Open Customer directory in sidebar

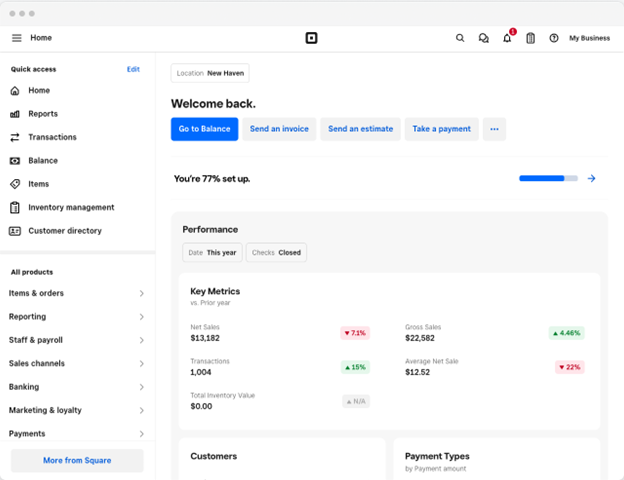click(x=64, y=231)
